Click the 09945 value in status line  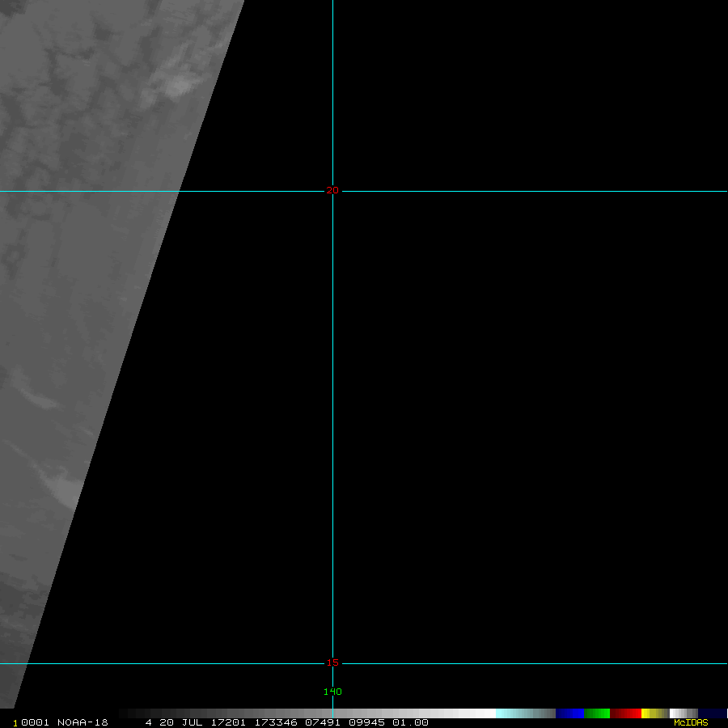click(366, 722)
